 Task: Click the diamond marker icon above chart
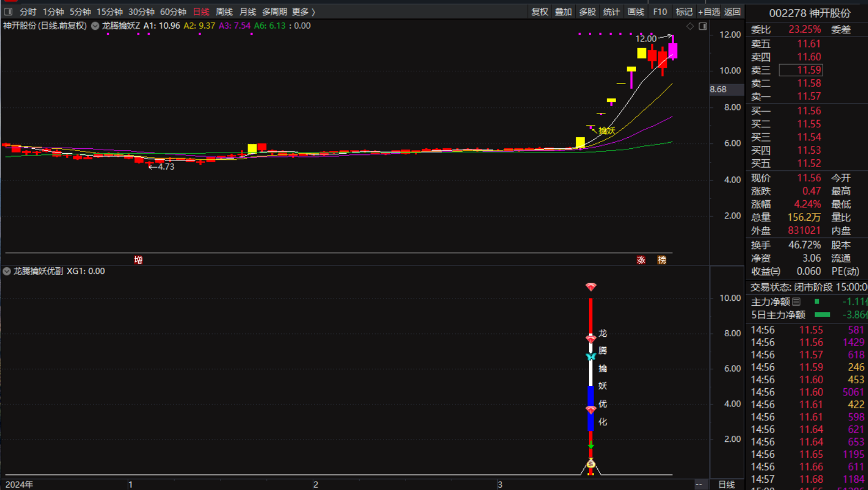coord(690,26)
